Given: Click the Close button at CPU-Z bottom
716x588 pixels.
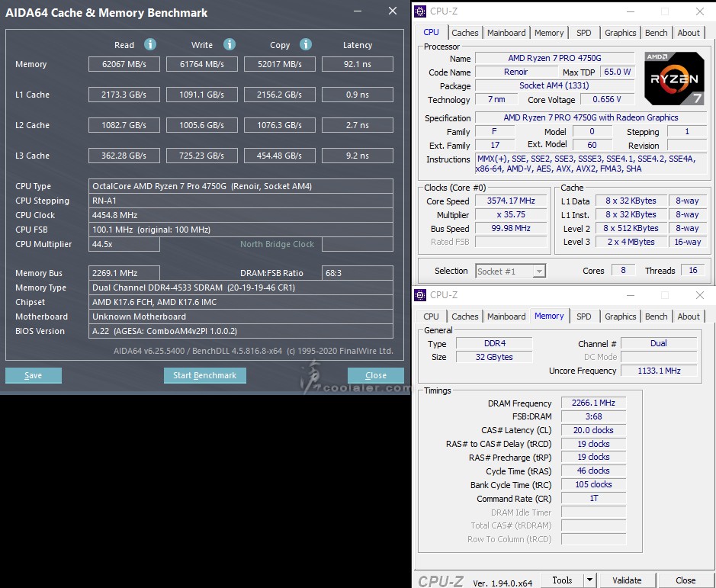Looking at the screenshot, I should (x=685, y=580).
